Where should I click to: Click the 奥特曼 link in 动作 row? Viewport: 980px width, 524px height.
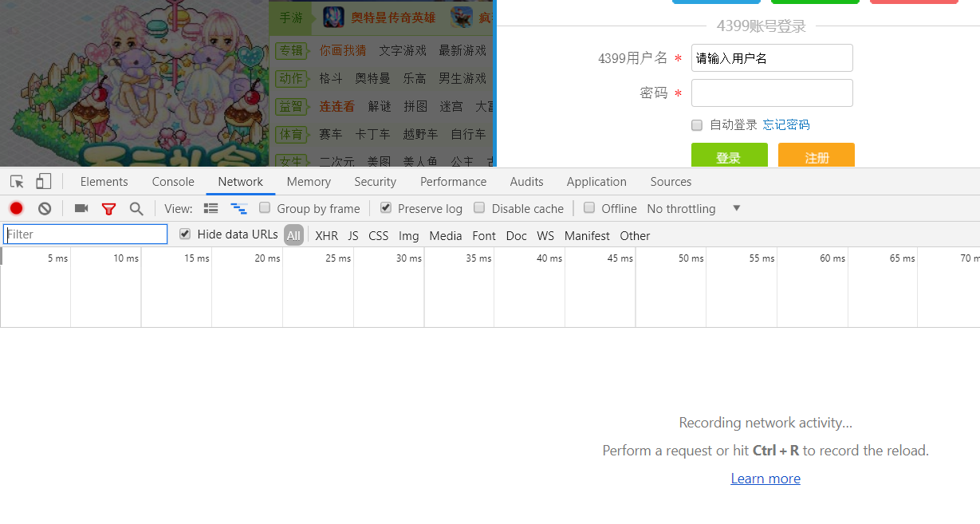[x=372, y=79]
